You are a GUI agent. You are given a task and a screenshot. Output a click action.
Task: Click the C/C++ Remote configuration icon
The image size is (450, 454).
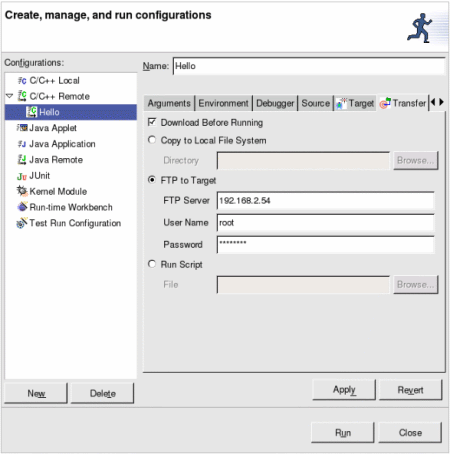[x=22, y=96]
